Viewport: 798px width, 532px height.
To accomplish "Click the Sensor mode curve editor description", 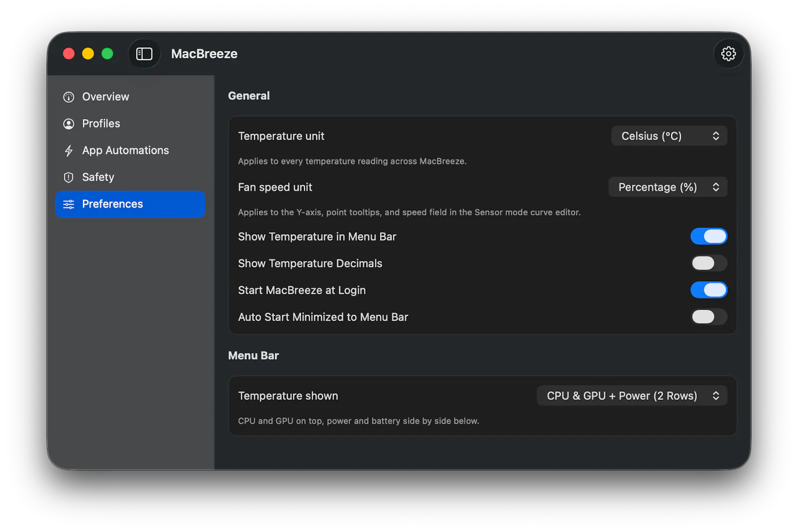I will 409,212.
